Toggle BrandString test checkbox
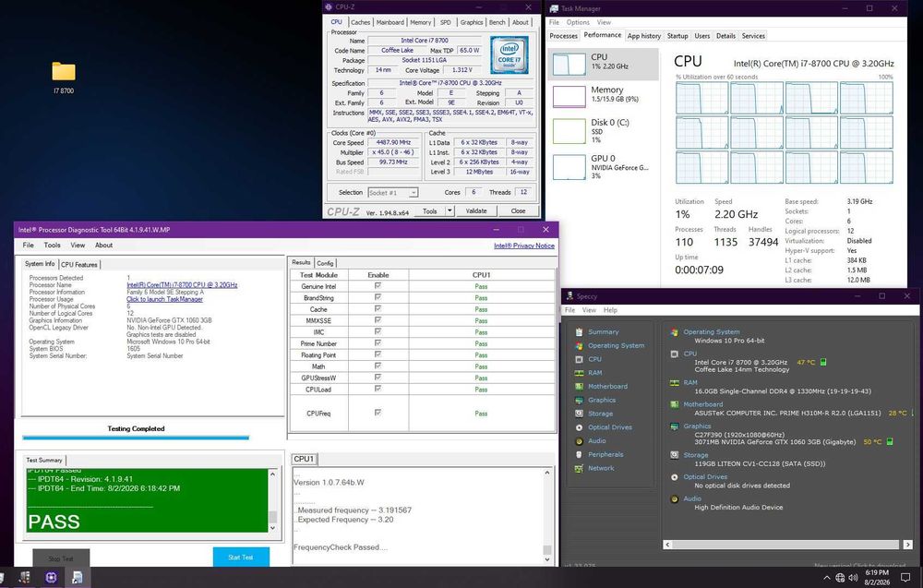 click(x=378, y=297)
